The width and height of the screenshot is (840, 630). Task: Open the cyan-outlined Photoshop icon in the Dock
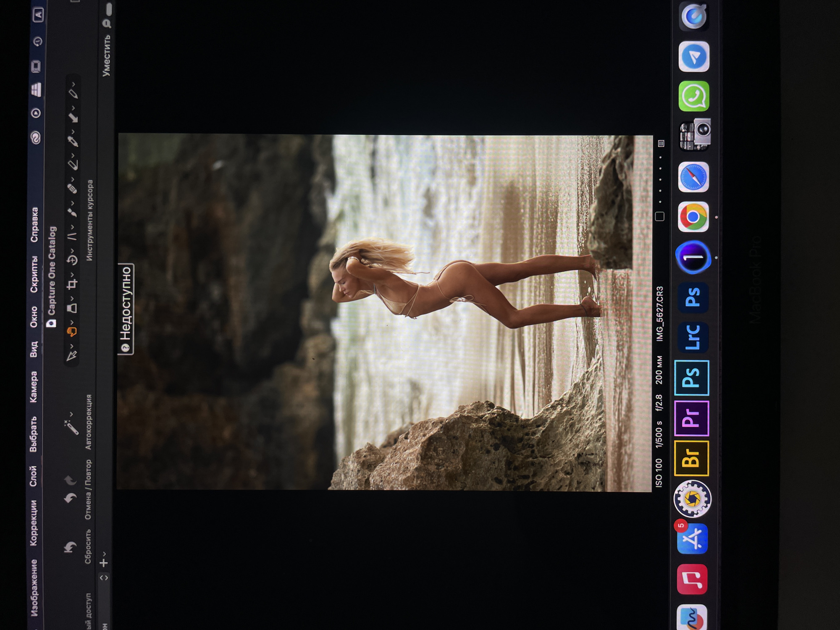692,378
